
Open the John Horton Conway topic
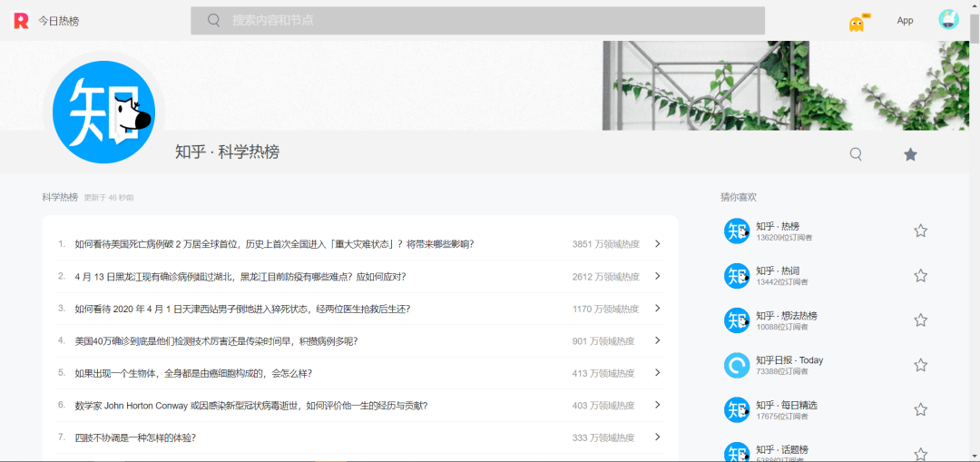click(251, 405)
